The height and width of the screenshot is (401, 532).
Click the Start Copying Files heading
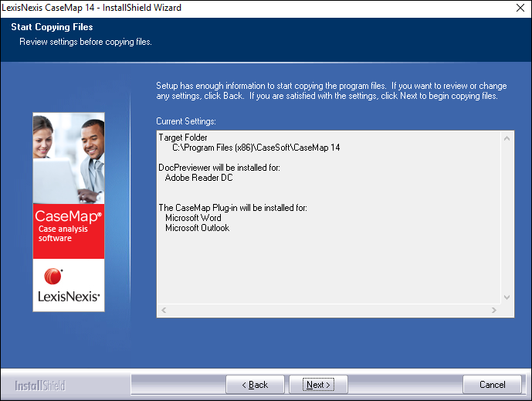point(52,27)
